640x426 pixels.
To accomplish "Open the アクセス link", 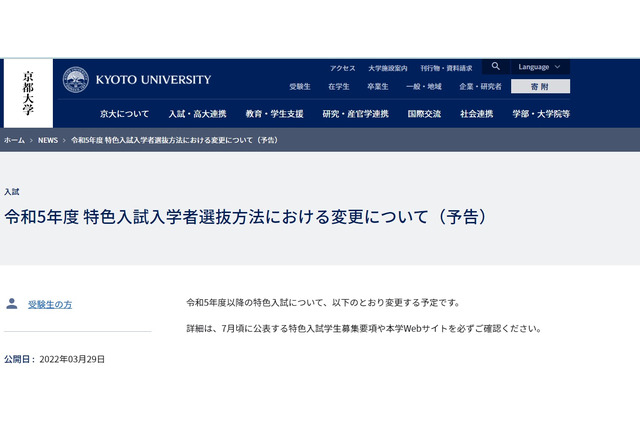I will click(342, 68).
